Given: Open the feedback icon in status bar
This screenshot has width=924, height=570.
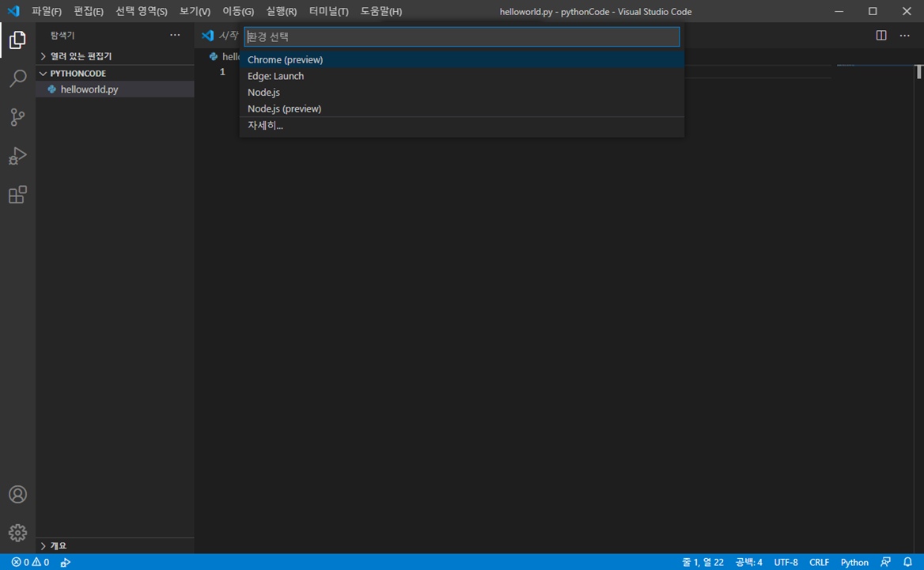Looking at the screenshot, I should coord(885,562).
